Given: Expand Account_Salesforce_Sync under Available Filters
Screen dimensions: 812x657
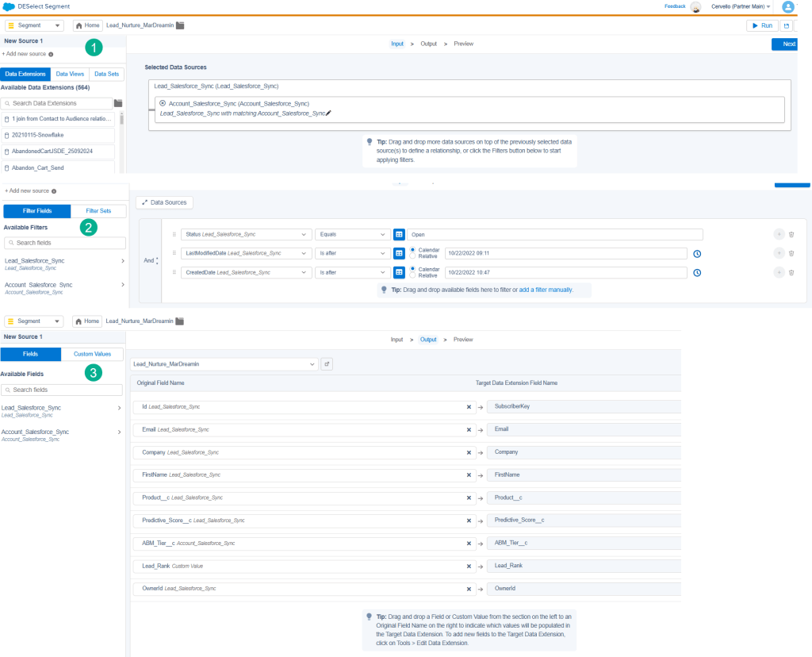Looking at the screenshot, I should tap(122, 284).
